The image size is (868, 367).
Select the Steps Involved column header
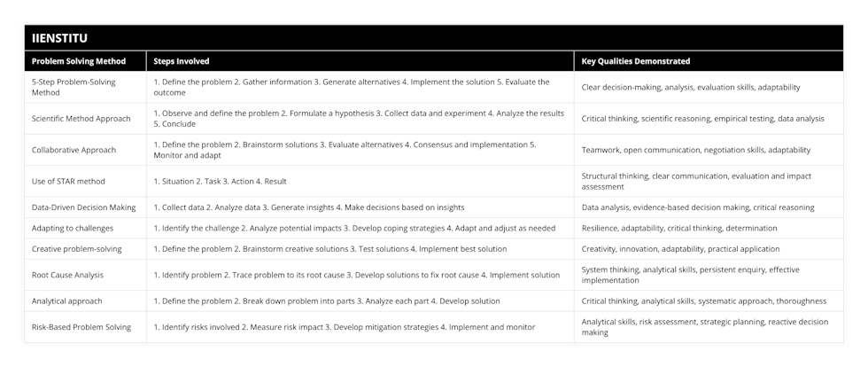(360, 61)
